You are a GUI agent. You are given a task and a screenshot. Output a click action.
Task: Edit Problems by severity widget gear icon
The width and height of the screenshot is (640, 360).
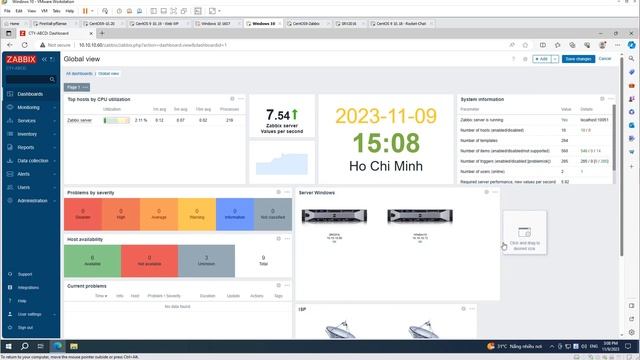pos(279,192)
